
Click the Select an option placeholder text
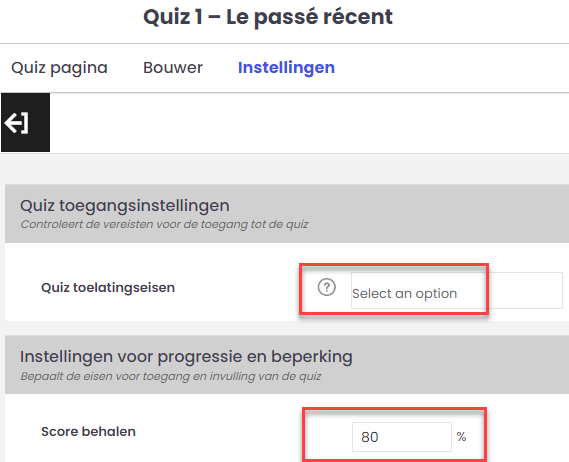pos(404,294)
